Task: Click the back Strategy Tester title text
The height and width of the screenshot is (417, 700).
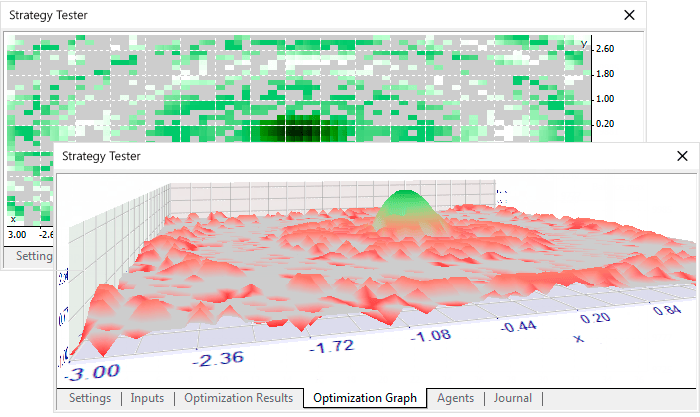Action: pyautogui.click(x=48, y=15)
